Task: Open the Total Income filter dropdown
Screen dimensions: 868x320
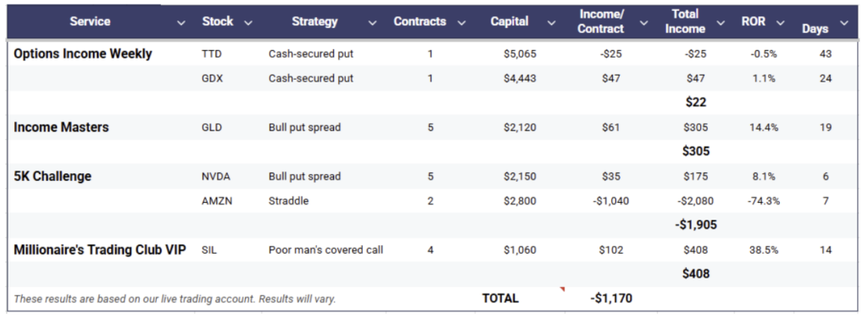Action: (721, 23)
